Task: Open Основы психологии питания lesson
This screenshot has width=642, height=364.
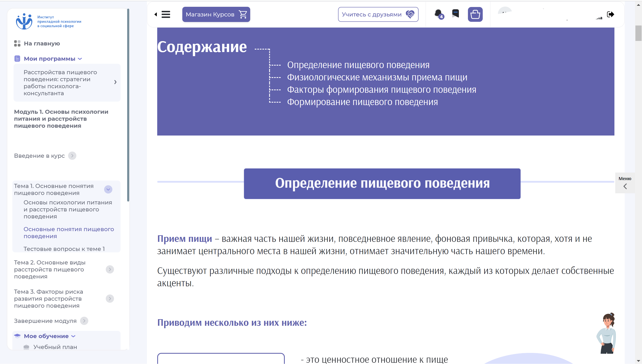Action: pyautogui.click(x=68, y=210)
